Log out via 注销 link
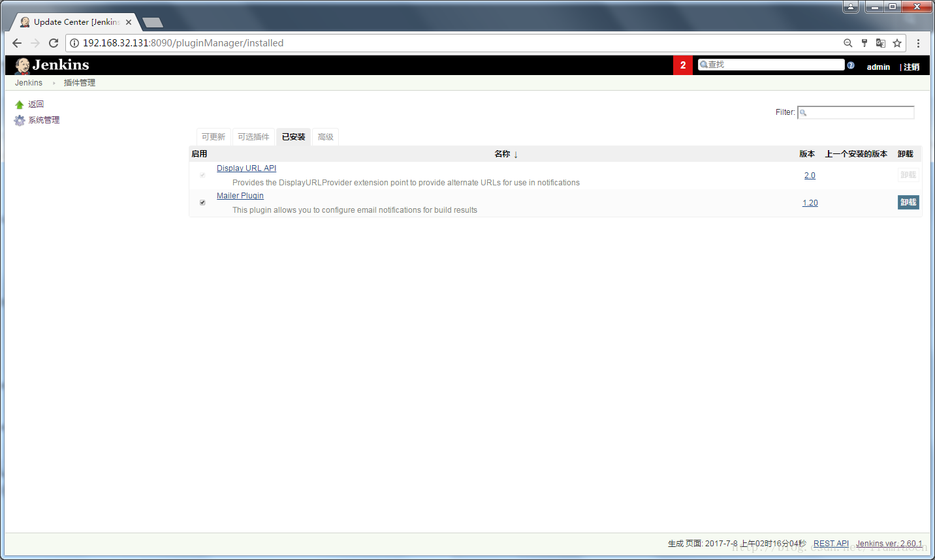935x560 pixels. coord(911,67)
